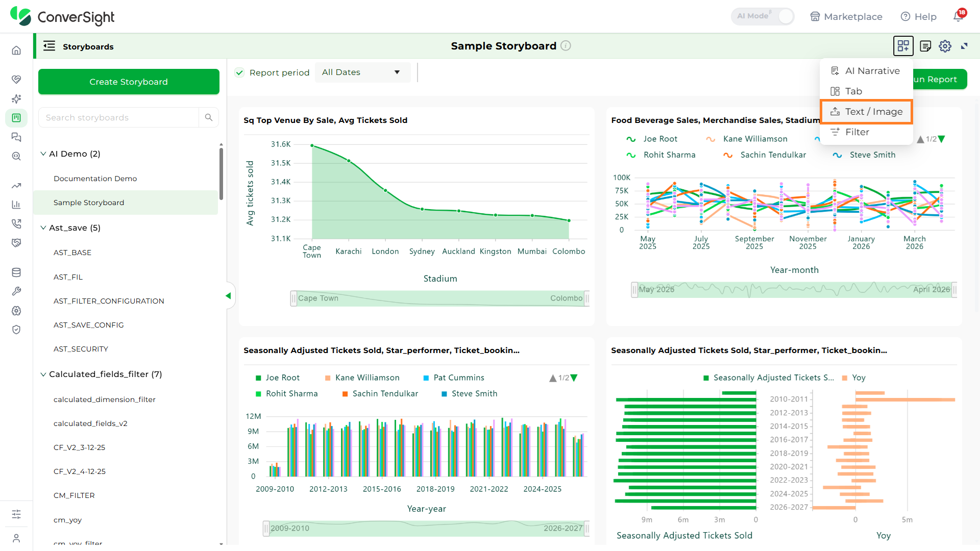The width and height of the screenshot is (980, 551).
Task: Toggle Joe Root legend in bar chart
Action: coord(277,378)
